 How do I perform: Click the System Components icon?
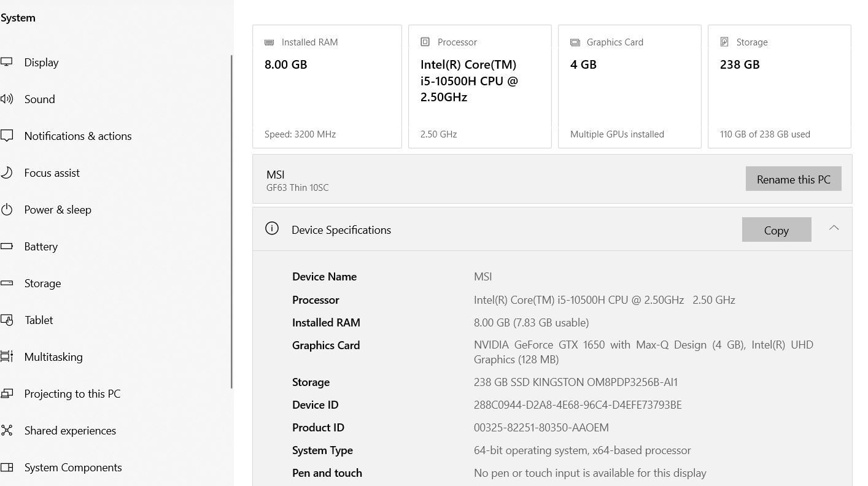tap(6, 467)
